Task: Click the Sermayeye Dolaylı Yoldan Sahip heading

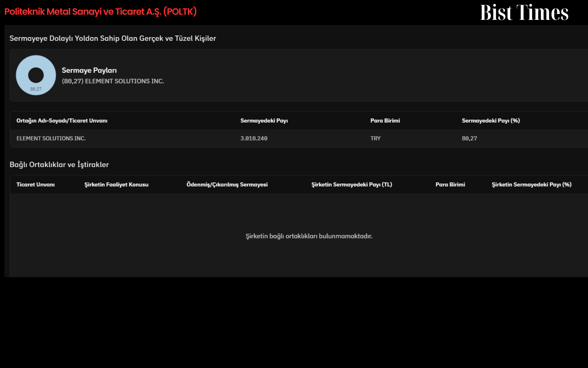Action: coord(113,38)
